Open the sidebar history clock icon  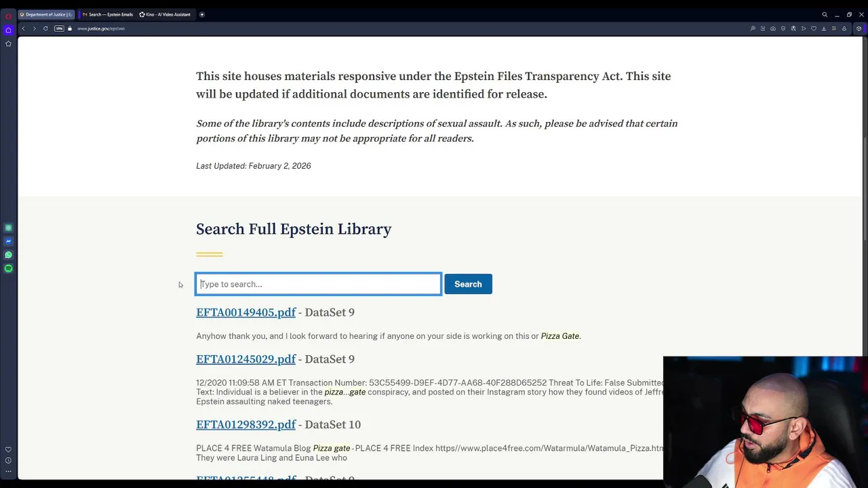pos(8,460)
